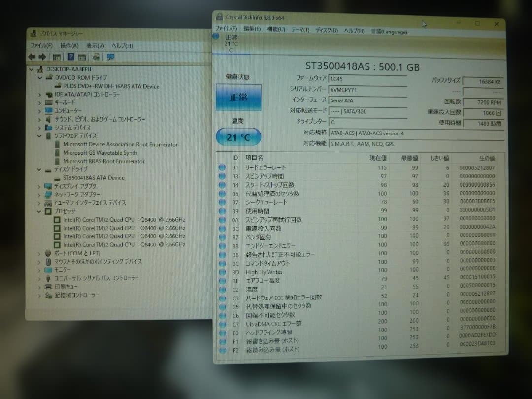Collapse the プロセッサ node
The image size is (532, 399).
coord(39,211)
